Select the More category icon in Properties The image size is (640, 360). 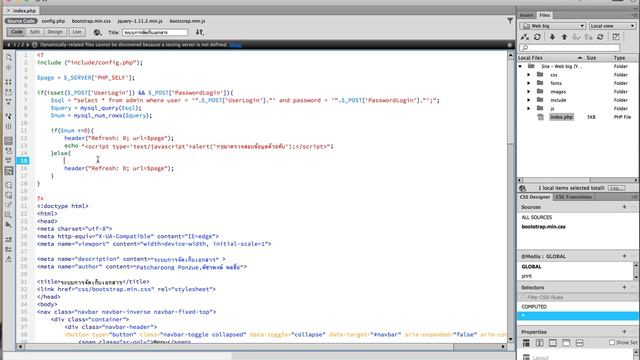pyautogui.click(x=580, y=343)
